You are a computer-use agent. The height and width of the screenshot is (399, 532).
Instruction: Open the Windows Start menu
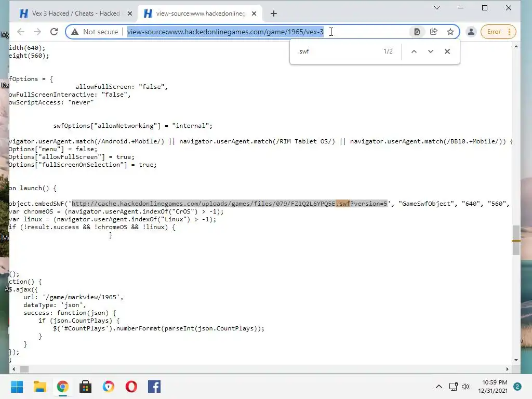coord(17,387)
